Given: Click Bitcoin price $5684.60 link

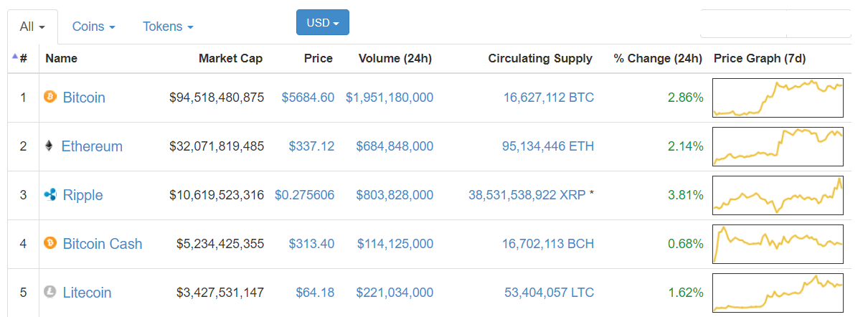Looking at the screenshot, I should (308, 98).
